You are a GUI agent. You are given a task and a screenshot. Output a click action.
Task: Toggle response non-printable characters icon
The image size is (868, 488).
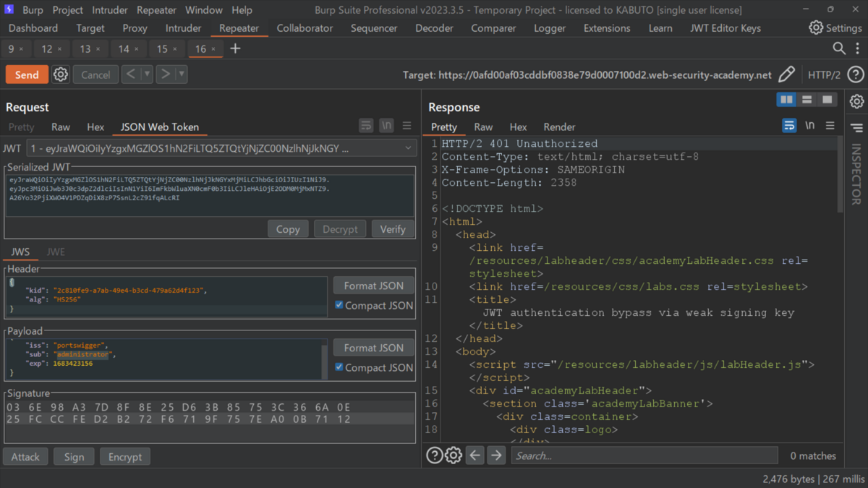tap(809, 126)
